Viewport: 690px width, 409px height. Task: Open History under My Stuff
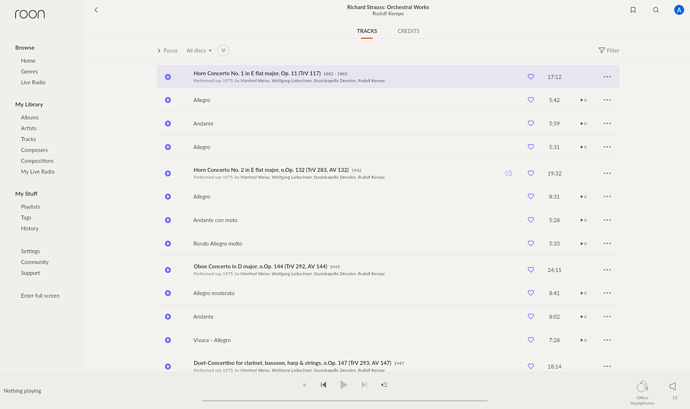(x=29, y=228)
